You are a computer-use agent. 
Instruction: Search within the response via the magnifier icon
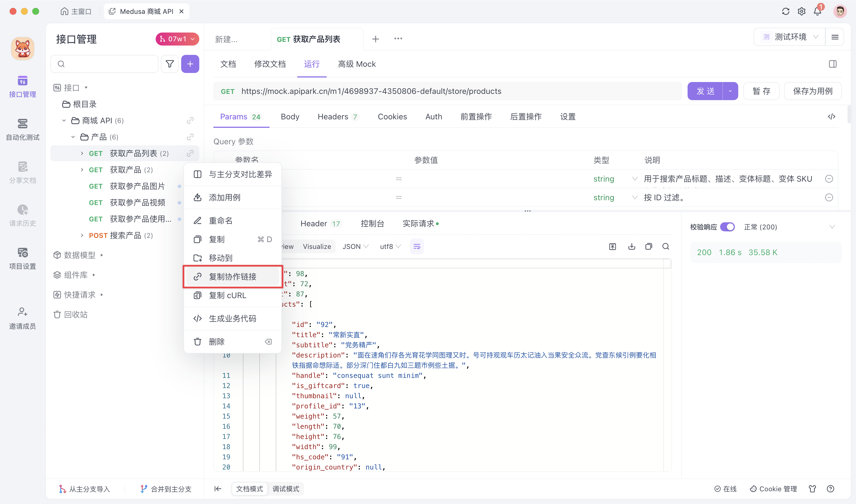665,246
